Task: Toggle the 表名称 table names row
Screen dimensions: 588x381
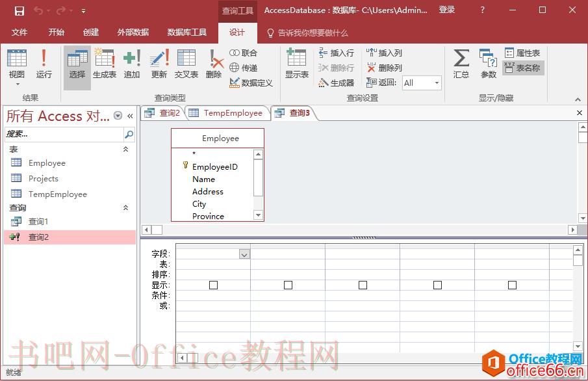Action: point(523,68)
